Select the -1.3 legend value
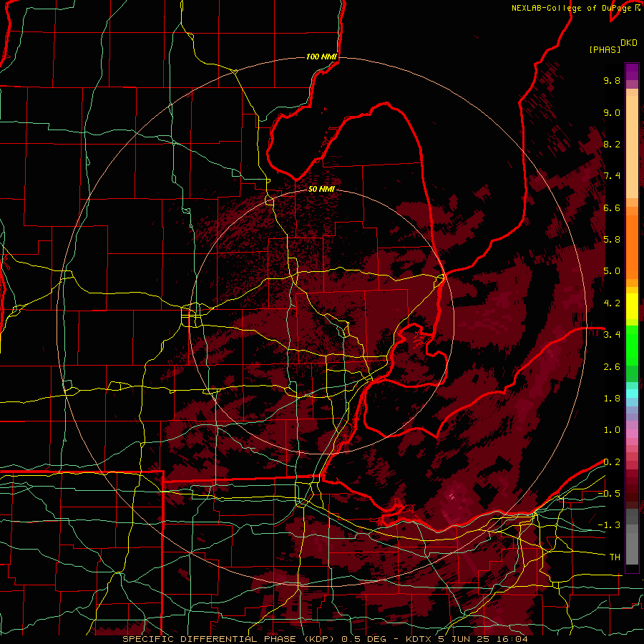The width and height of the screenshot is (644, 644). pos(609,525)
